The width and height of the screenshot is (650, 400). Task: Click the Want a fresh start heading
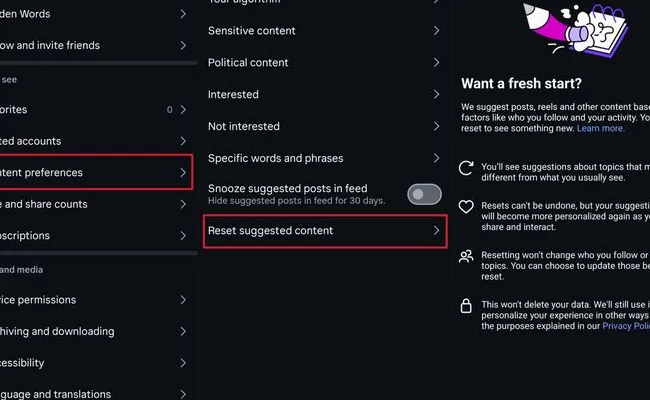(521, 83)
